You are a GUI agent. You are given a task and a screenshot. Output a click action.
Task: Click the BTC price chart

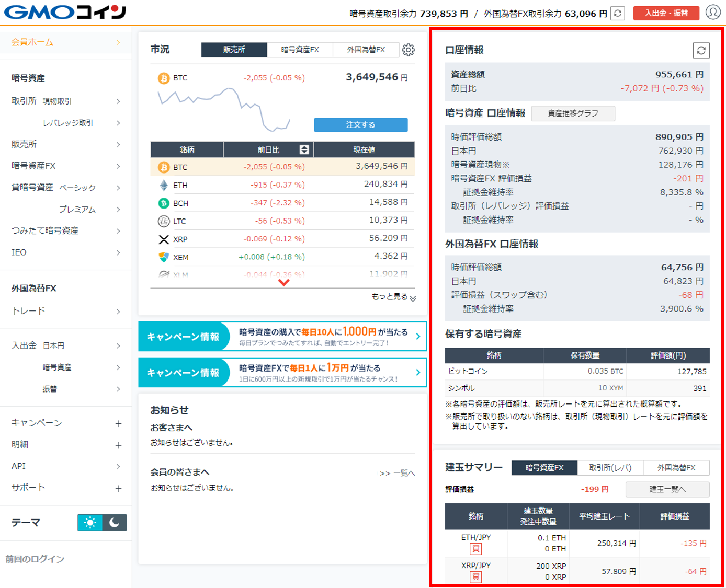(224, 109)
